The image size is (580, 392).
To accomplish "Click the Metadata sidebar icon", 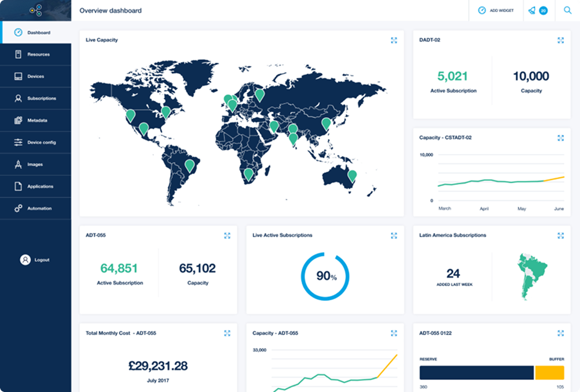I will pos(18,121).
